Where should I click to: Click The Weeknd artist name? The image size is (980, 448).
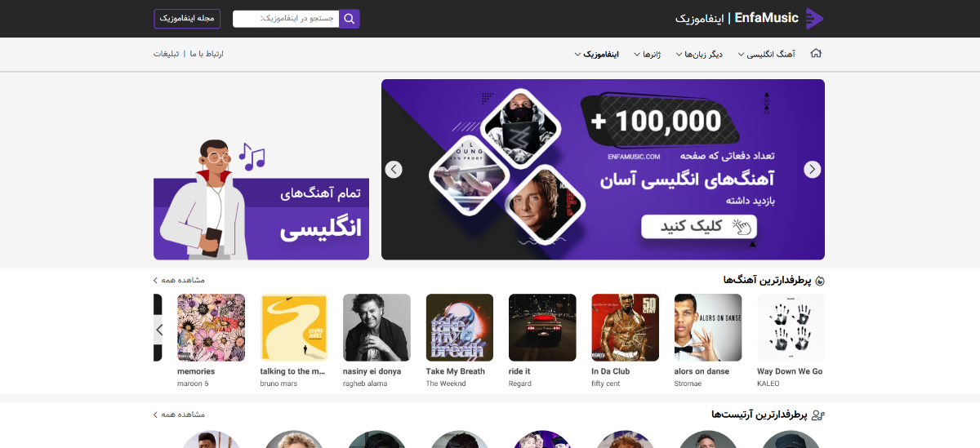[x=446, y=384]
